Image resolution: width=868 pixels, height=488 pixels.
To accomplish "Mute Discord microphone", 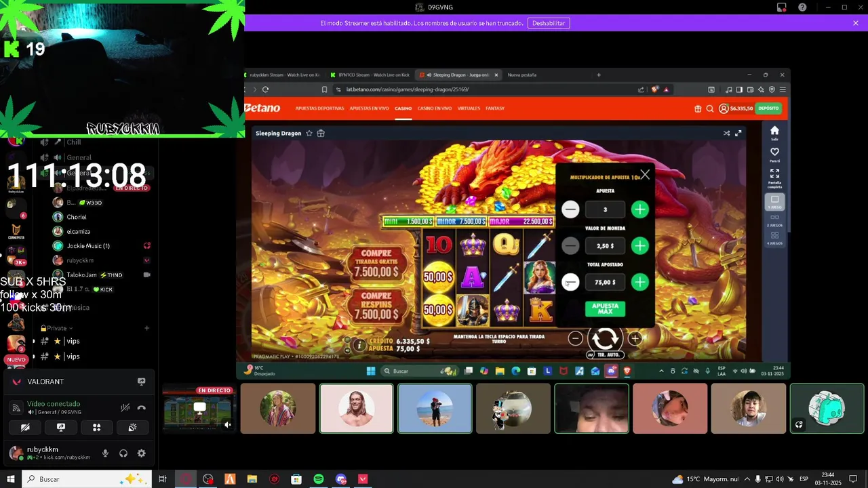I will point(105,453).
